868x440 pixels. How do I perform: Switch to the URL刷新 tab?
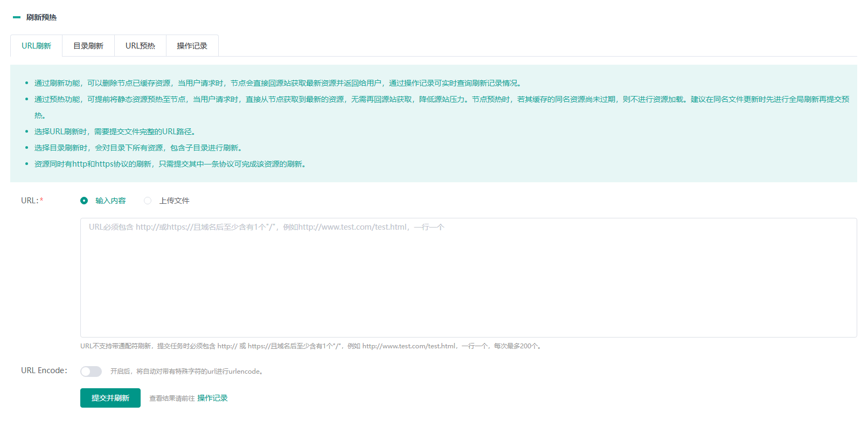(36, 46)
